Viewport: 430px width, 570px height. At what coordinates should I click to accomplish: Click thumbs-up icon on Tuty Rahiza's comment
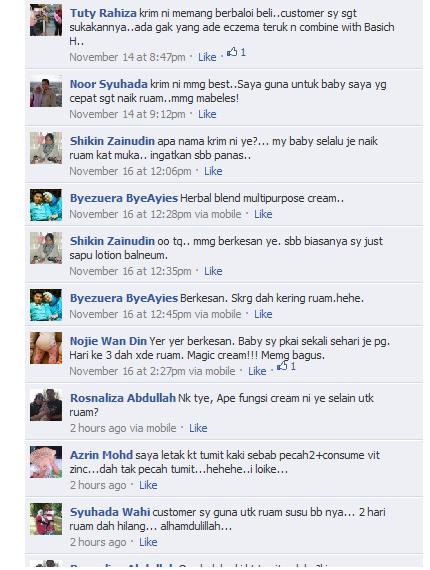(x=232, y=52)
